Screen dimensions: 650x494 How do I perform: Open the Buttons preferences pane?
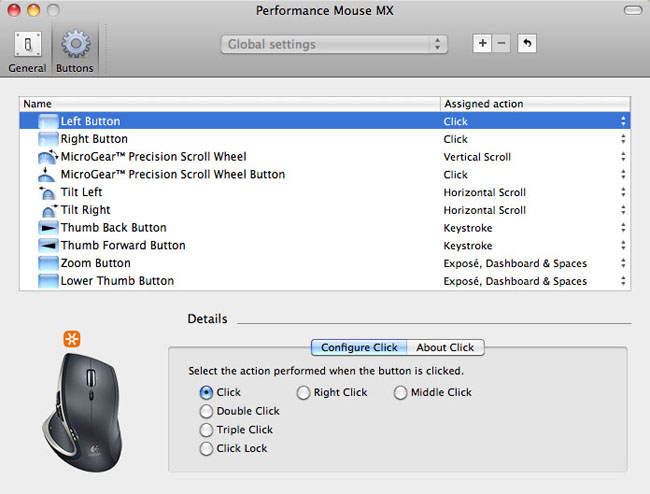(75, 52)
